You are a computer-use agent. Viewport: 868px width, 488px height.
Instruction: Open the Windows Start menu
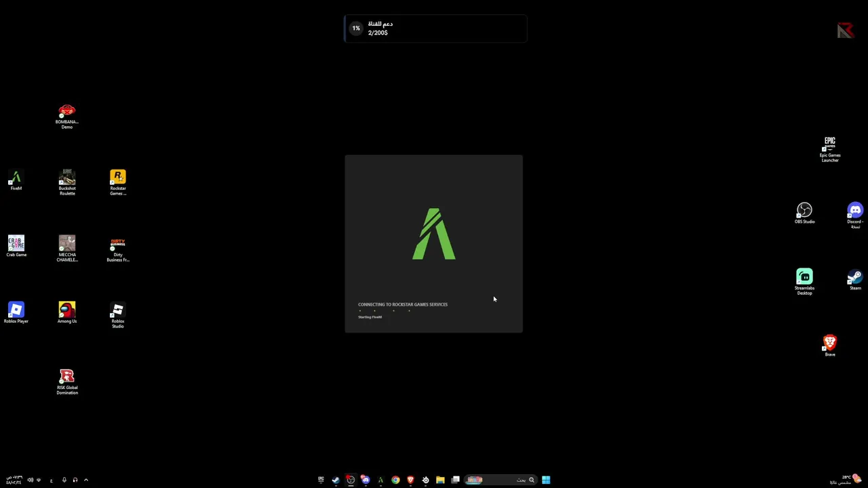coord(546,480)
